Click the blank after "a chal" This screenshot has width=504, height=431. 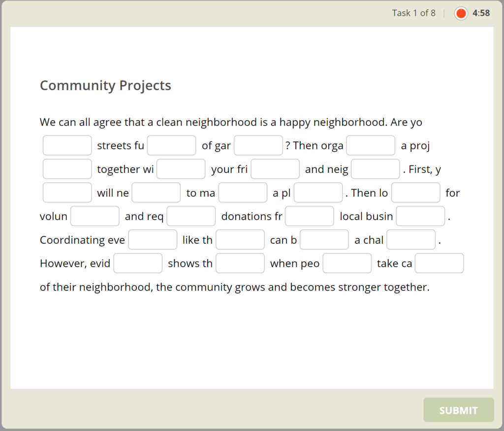click(x=411, y=240)
